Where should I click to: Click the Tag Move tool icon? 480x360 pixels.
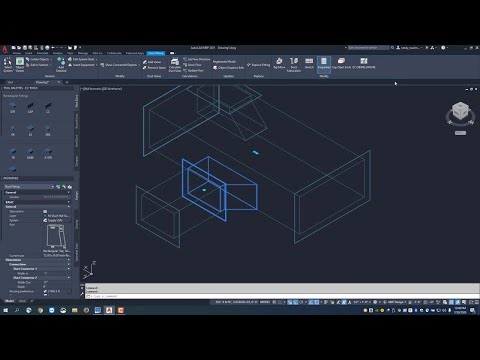point(279,63)
